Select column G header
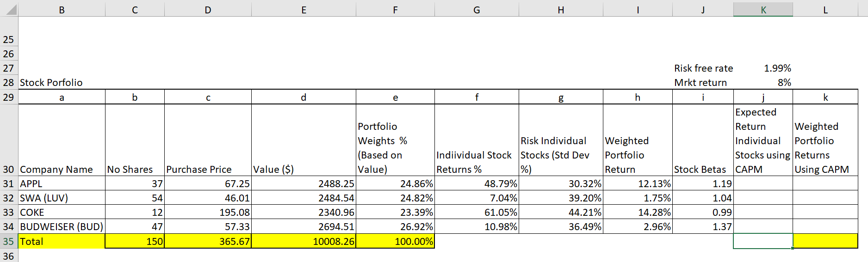The image size is (868, 262). click(477, 10)
